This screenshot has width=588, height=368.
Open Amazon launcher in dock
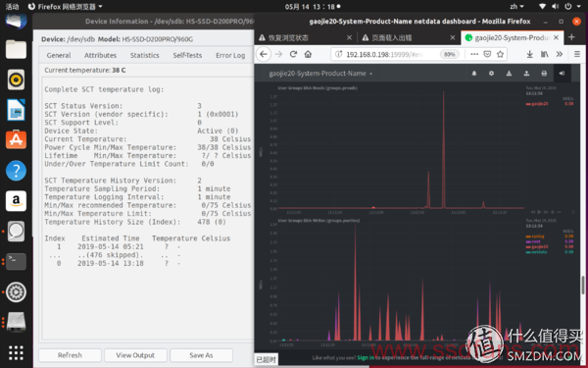click(16, 201)
